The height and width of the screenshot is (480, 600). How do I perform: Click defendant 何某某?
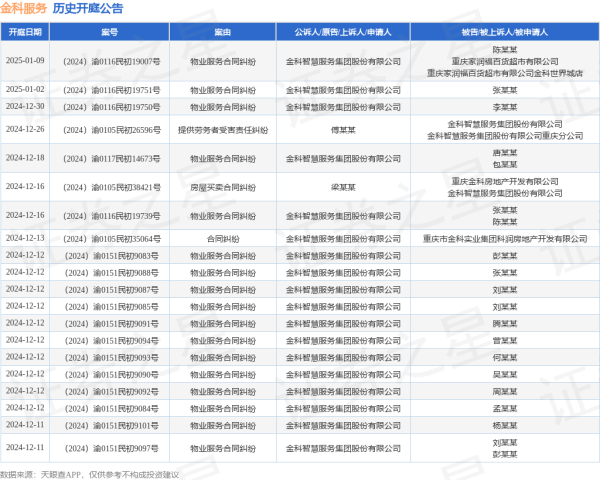pyautogui.click(x=505, y=358)
